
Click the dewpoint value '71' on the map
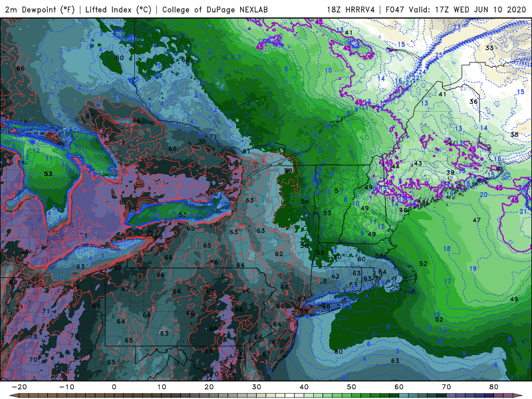pyautogui.click(x=46, y=311)
